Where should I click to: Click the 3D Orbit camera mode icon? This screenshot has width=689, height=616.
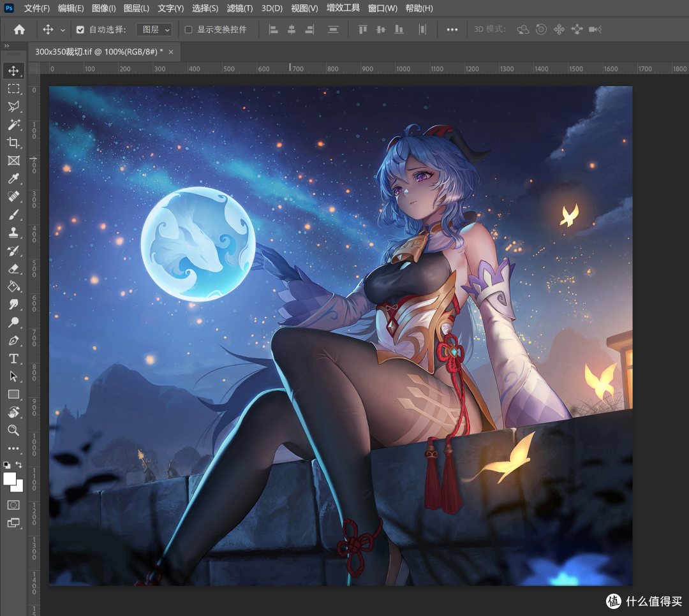pyautogui.click(x=523, y=29)
